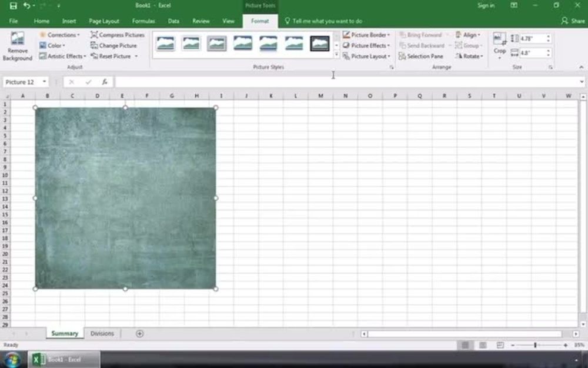Click Compress Pictures
588x368 pixels.
tap(118, 35)
